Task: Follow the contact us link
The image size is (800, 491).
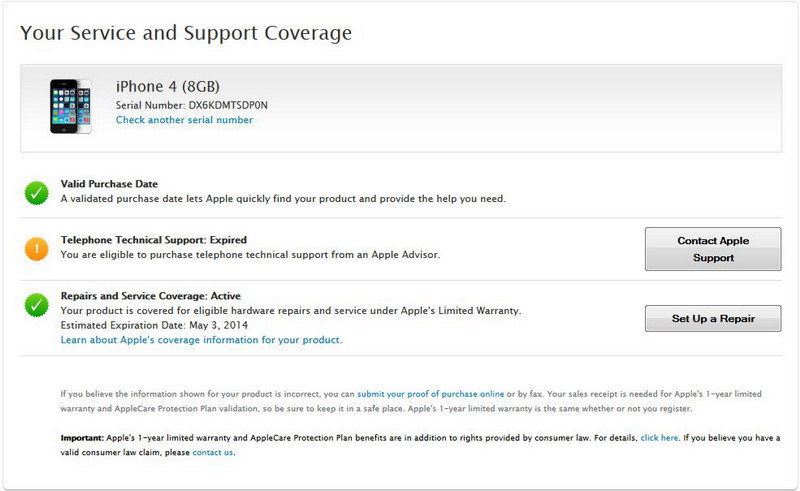Action: [213, 452]
